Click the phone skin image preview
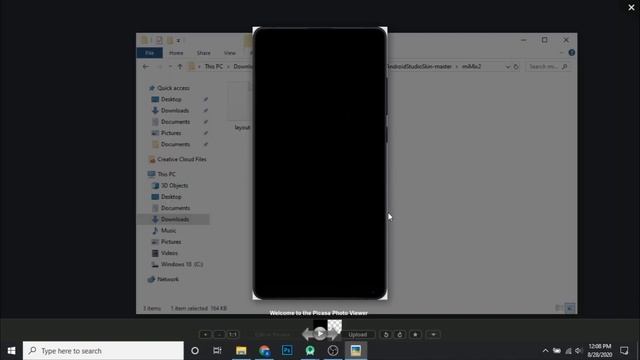This screenshot has height=360, width=640. coord(320,163)
